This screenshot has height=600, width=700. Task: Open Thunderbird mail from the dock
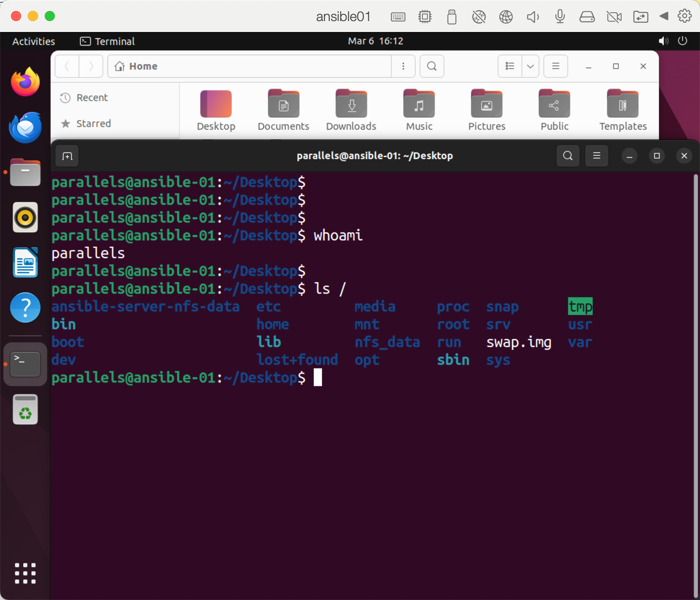pyautogui.click(x=25, y=127)
